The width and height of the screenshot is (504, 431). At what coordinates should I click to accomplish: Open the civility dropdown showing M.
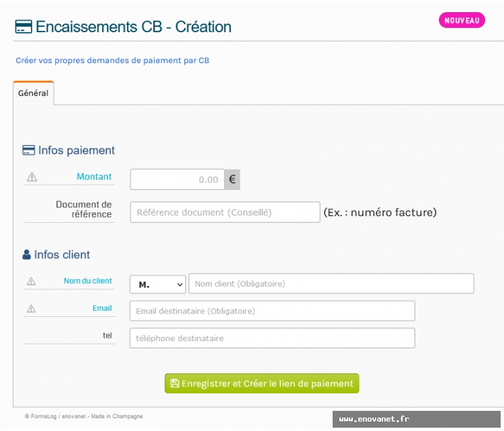pos(158,285)
